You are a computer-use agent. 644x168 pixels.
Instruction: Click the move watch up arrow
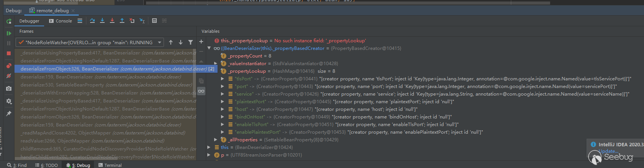coord(201,61)
